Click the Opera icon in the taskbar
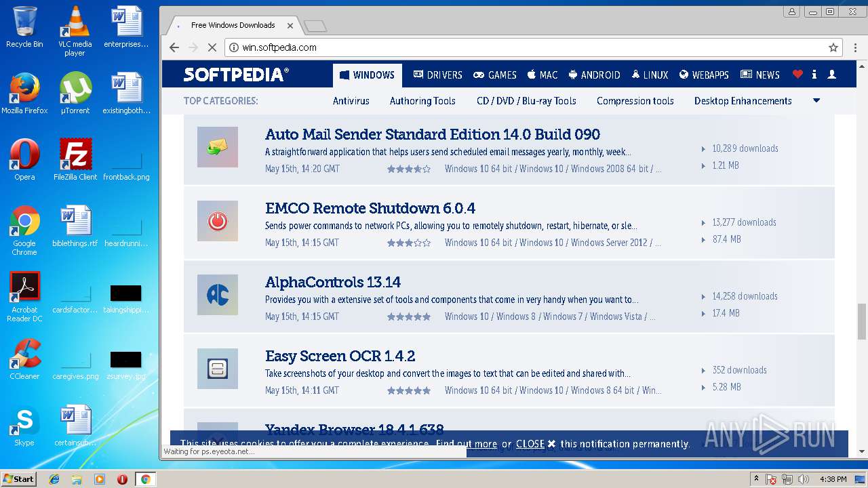Viewport: 868px width, 488px height. point(123,479)
